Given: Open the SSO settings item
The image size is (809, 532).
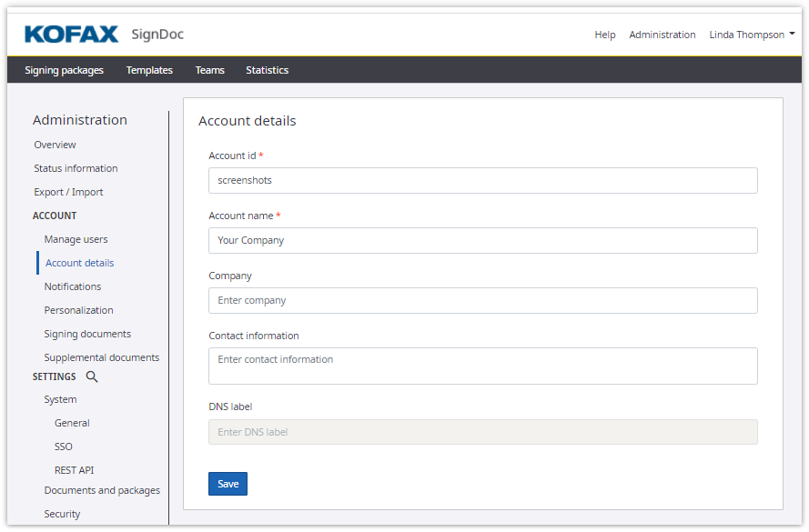Looking at the screenshot, I should pos(63,447).
